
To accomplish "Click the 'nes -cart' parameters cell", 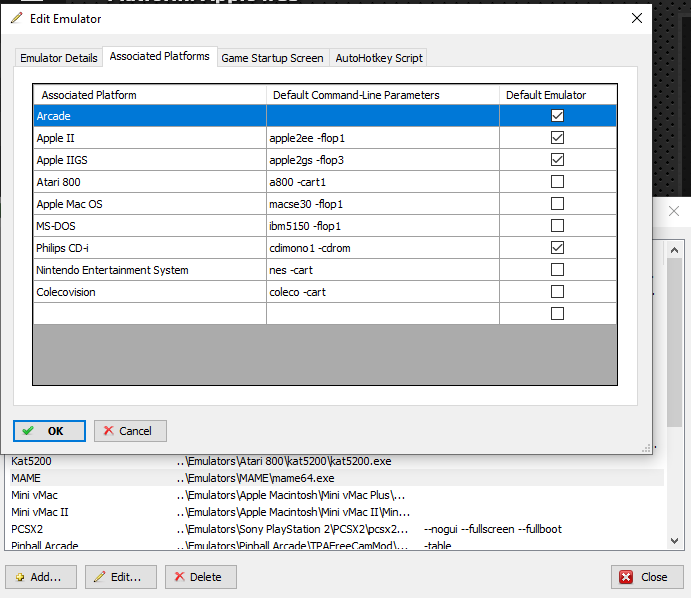I will pyautogui.click(x=383, y=270).
